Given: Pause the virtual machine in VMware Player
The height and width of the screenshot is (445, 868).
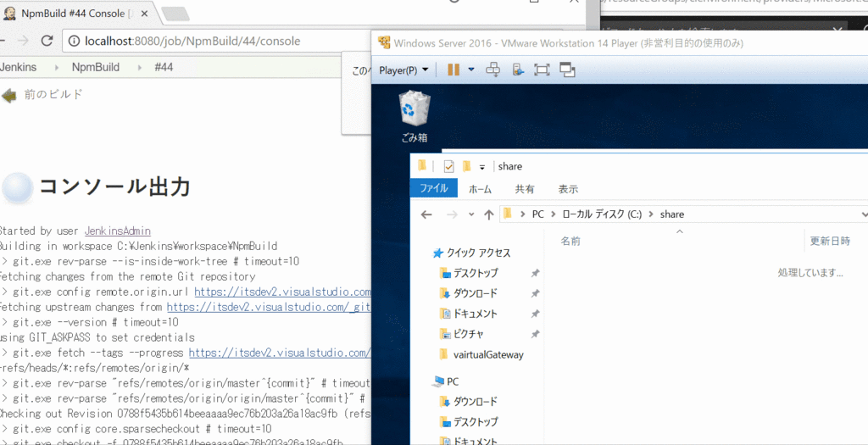Looking at the screenshot, I should [453, 70].
